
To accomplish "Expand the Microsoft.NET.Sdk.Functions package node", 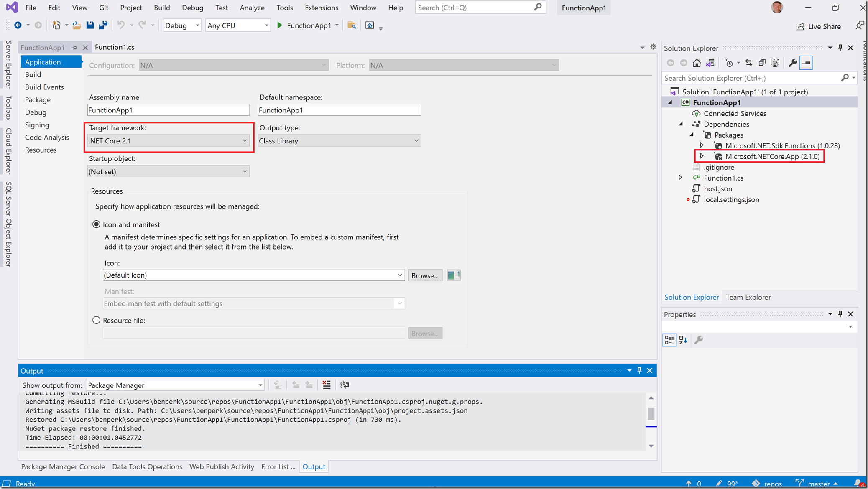I will (x=702, y=145).
